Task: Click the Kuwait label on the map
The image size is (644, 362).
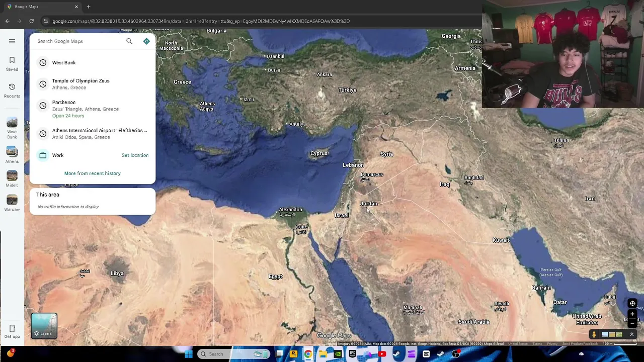Action: (501, 240)
